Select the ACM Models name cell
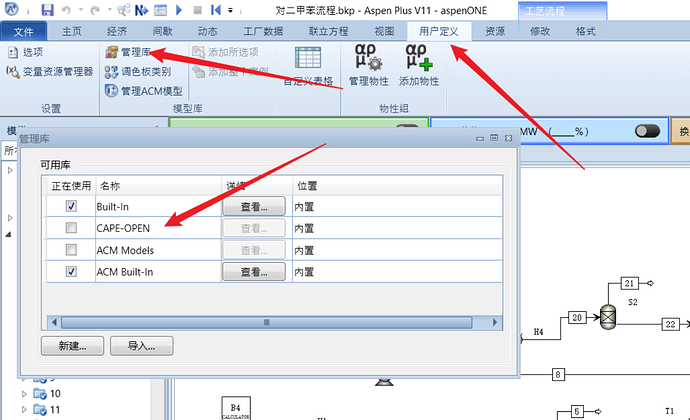Viewport: 690px width, 420px height. point(158,250)
